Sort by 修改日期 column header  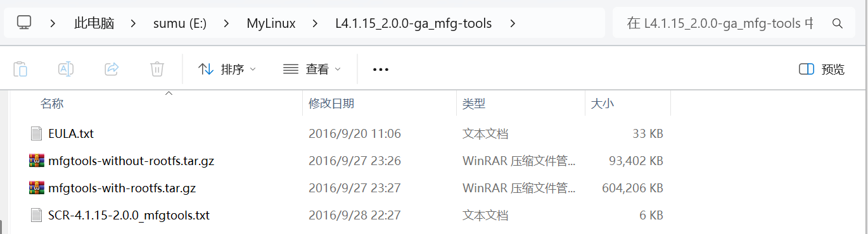coord(331,104)
